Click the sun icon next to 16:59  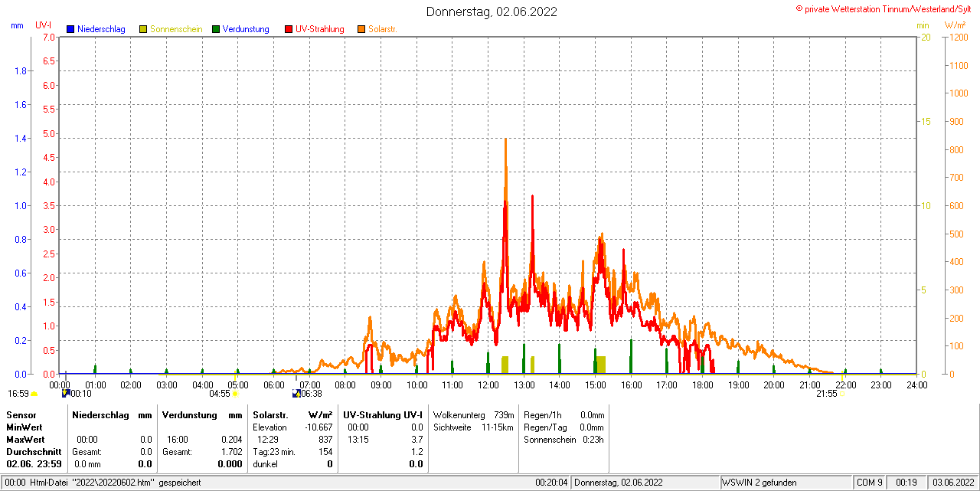pyautogui.click(x=34, y=394)
